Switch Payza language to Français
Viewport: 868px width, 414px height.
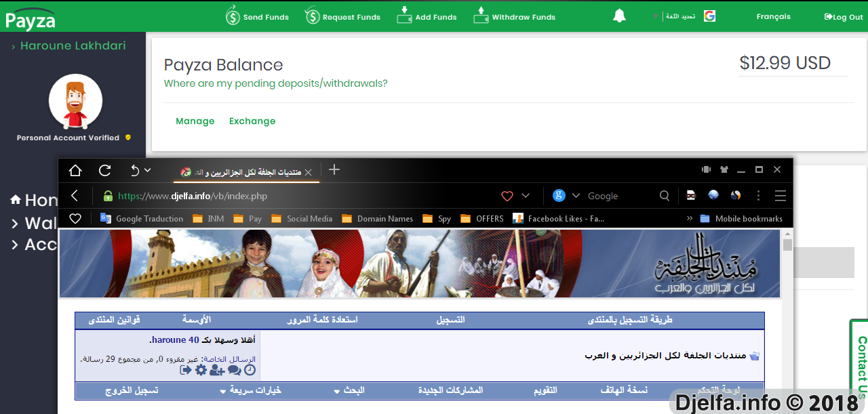(774, 16)
